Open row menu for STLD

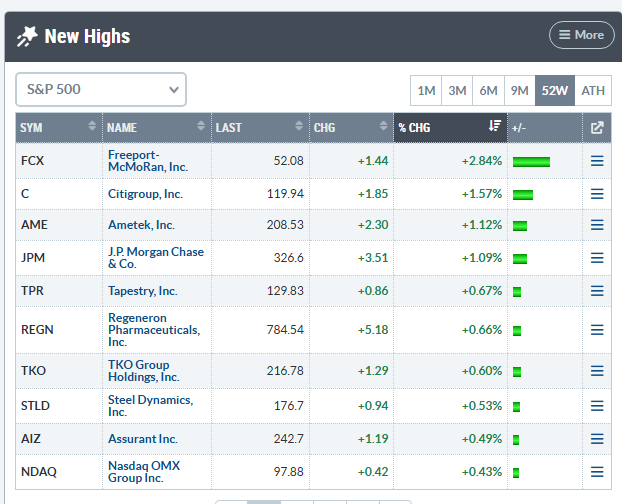pos(597,406)
